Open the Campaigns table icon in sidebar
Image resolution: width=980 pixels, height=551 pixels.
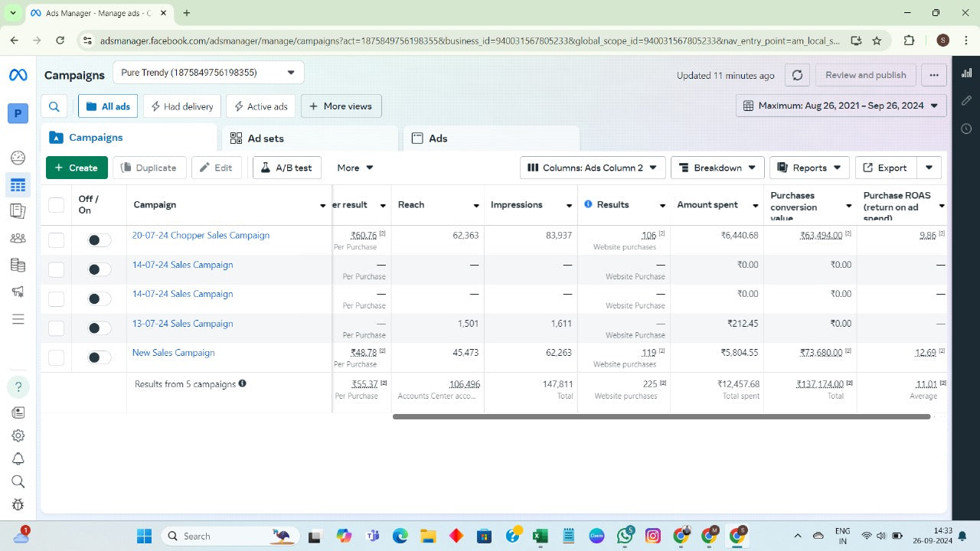pyautogui.click(x=18, y=184)
